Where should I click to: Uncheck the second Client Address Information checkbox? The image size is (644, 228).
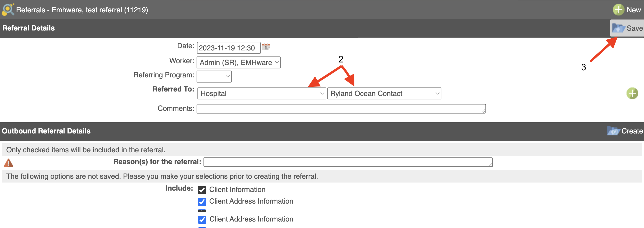[201, 220]
